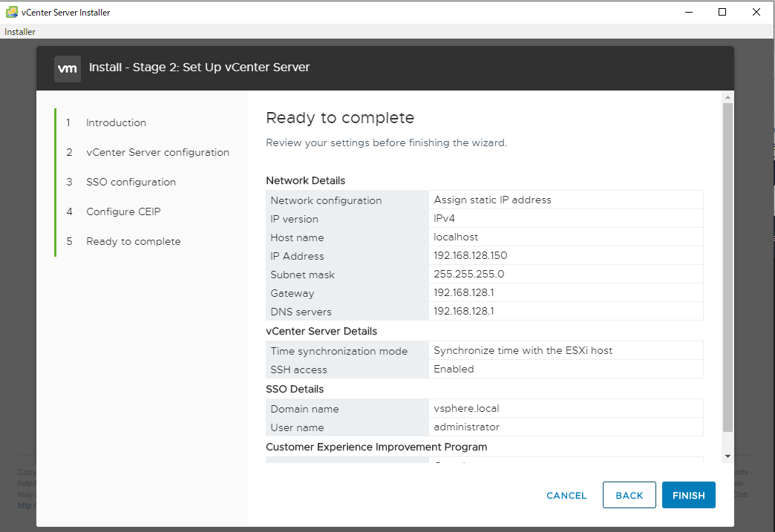This screenshot has width=775, height=532.
Task: Click 'Customer Experience Improvement Program' heading
Action: pos(376,447)
